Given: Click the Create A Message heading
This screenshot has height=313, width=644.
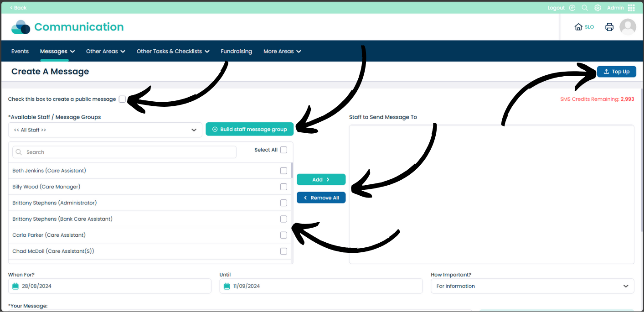Looking at the screenshot, I should [50, 72].
